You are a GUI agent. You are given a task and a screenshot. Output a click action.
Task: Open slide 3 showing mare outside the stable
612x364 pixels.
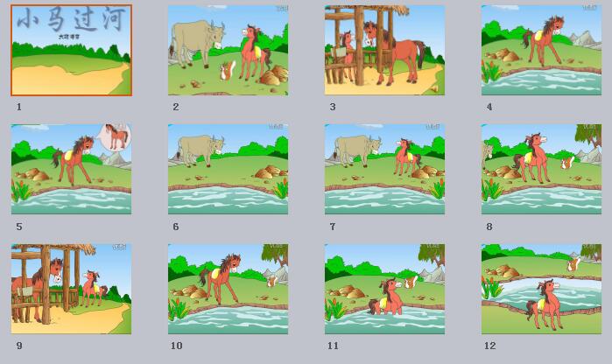coord(384,51)
